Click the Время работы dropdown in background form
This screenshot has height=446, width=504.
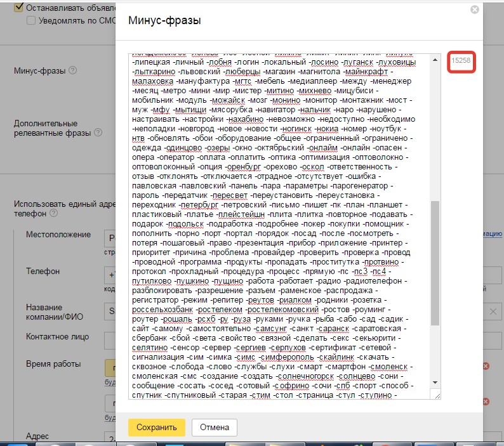tap(110, 368)
